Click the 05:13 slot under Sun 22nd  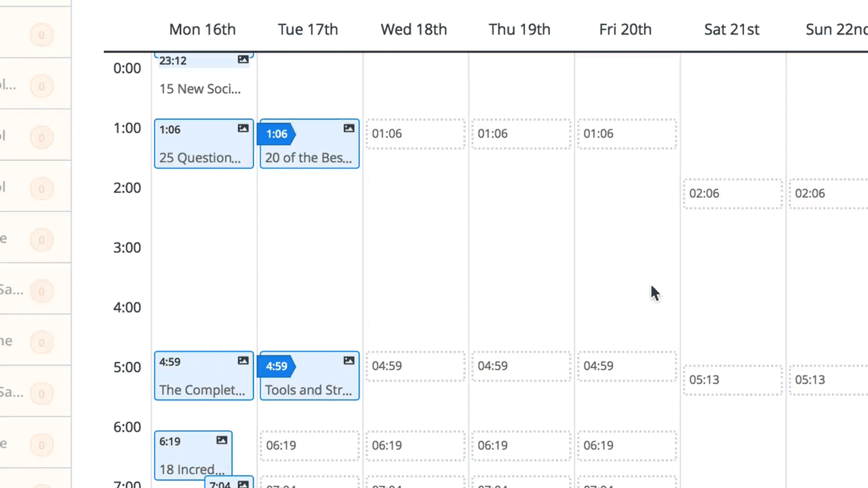828,380
